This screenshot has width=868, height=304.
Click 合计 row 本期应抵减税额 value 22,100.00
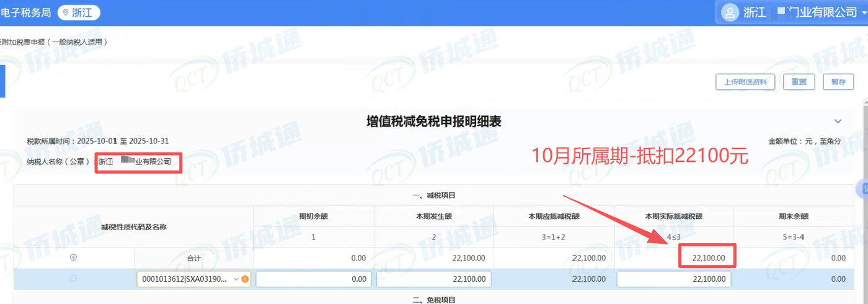click(x=589, y=257)
